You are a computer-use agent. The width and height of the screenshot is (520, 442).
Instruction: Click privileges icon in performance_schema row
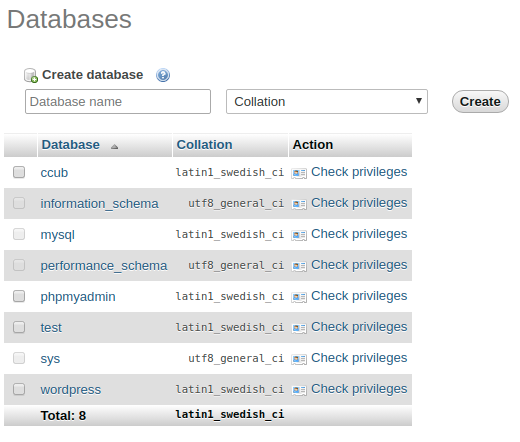299,266
